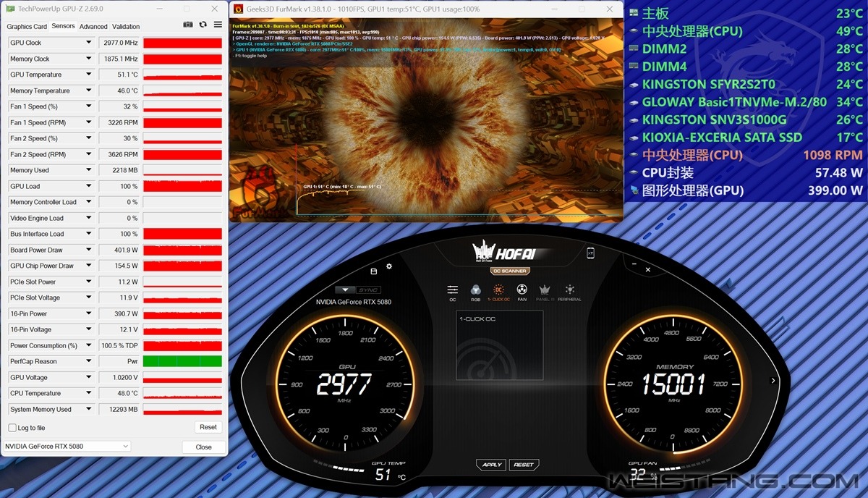Screen dimensions: 868x498
Task: Switch to the Graphics Card tab
Action: pyautogui.click(x=27, y=27)
